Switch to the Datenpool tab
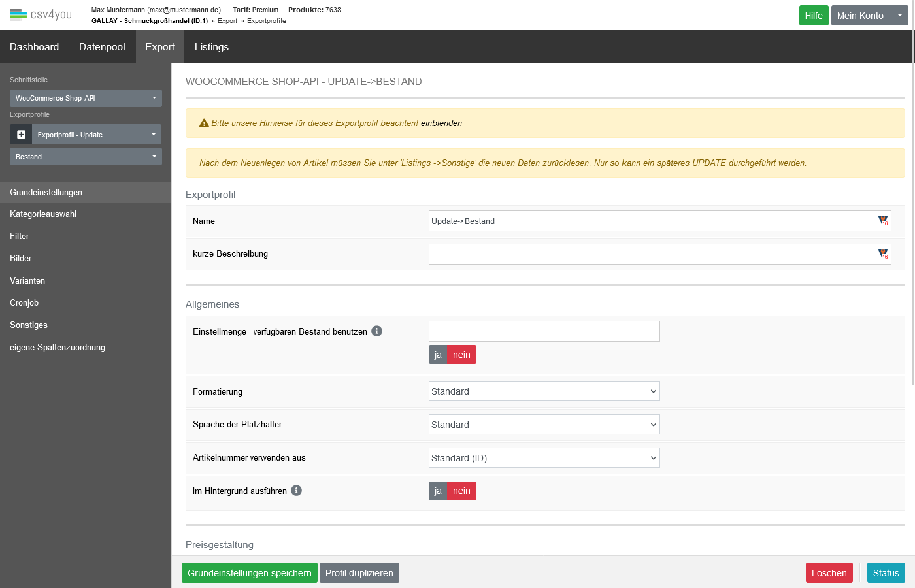Viewport: 915px width, 588px height. [x=102, y=47]
